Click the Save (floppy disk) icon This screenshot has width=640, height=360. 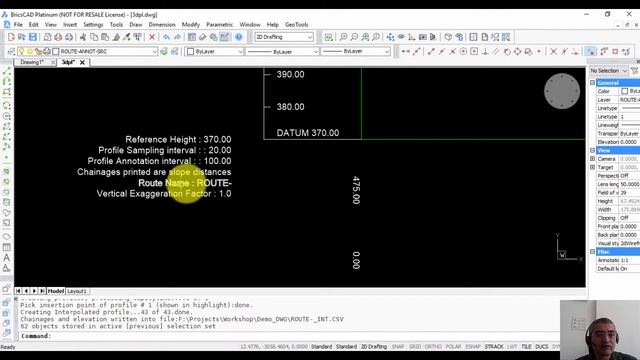(33, 37)
